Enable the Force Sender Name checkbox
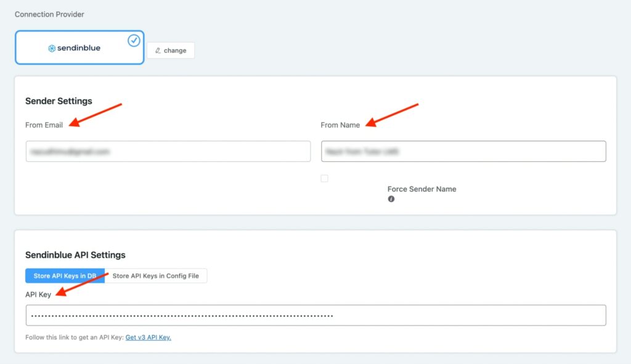631x364 pixels. click(x=324, y=179)
